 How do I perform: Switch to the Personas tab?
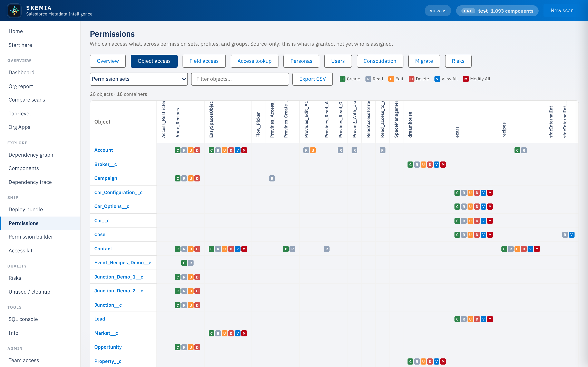pyautogui.click(x=301, y=61)
